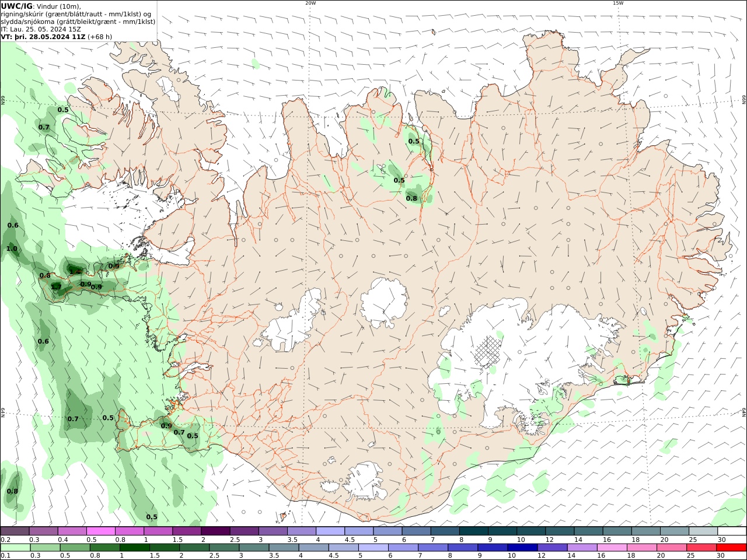
Task: Select the dark teal 8–9 upper legend swatch
Action: pyautogui.click(x=474, y=531)
